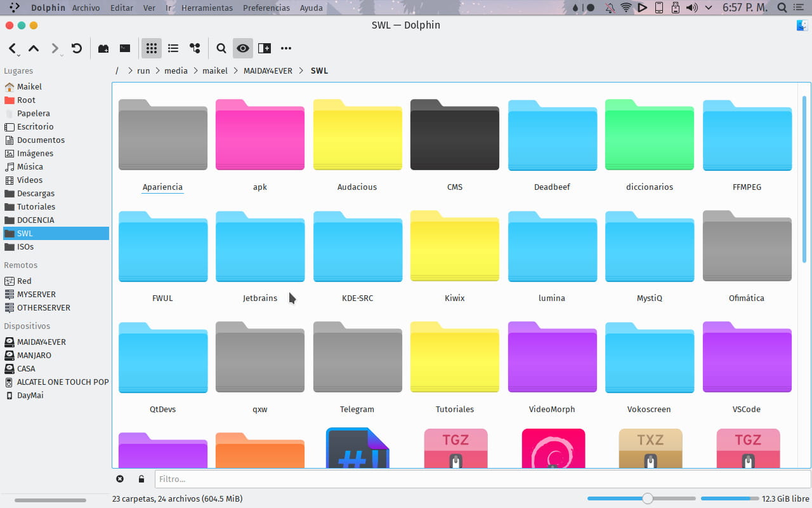Screen dimensions: 812x508
Task: Select the pink apk folder
Action: click(260, 135)
